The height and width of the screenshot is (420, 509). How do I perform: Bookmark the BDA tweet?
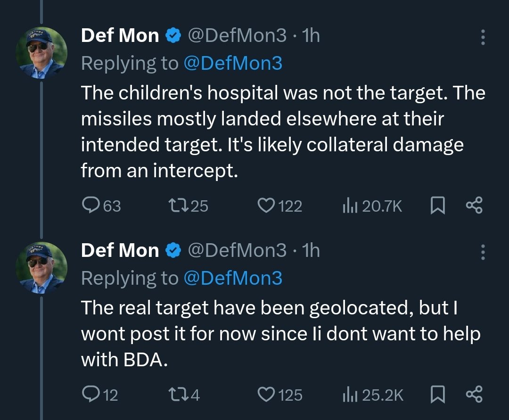pyautogui.click(x=438, y=394)
